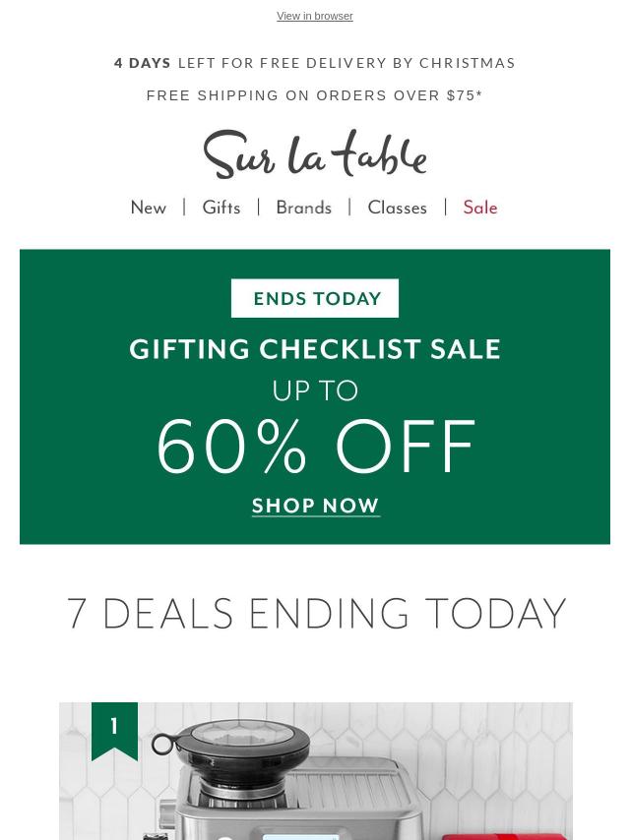
Task: Click the 4 days left delivery notice
Action: click(315, 63)
